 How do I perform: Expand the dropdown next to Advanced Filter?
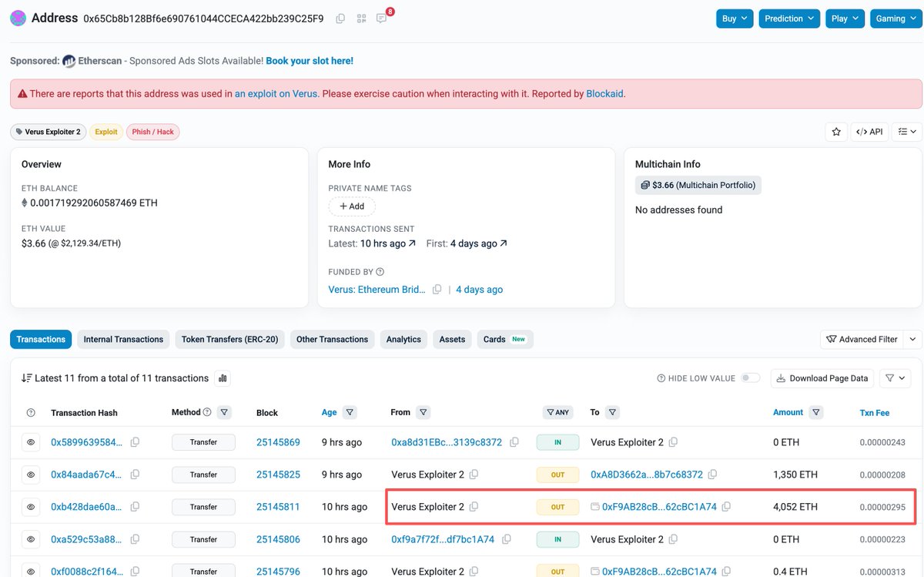click(x=912, y=339)
